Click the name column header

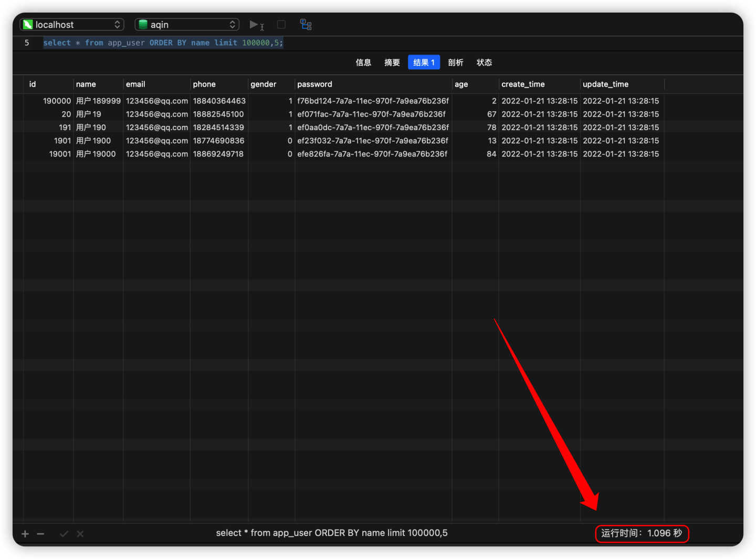click(98, 84)
